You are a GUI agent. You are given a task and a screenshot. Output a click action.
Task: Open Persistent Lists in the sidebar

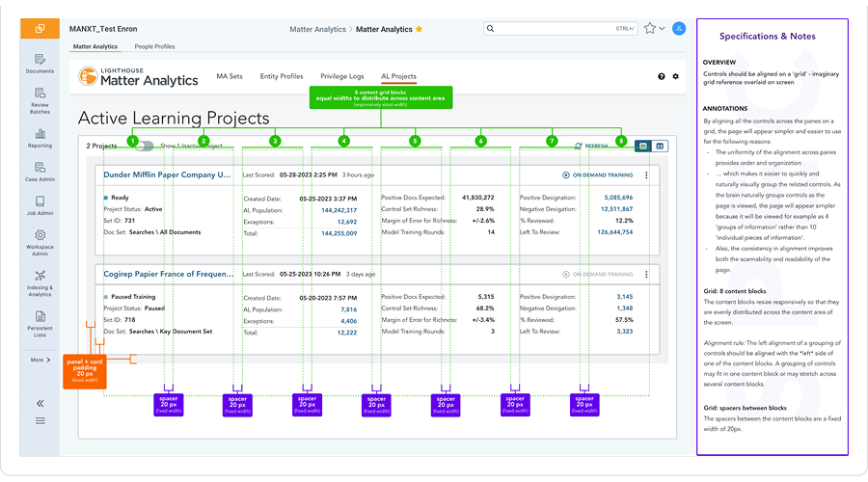tap(40, 324)
